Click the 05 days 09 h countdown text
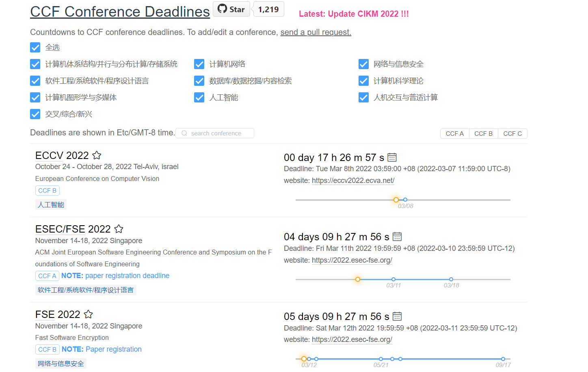 point(336,316)
